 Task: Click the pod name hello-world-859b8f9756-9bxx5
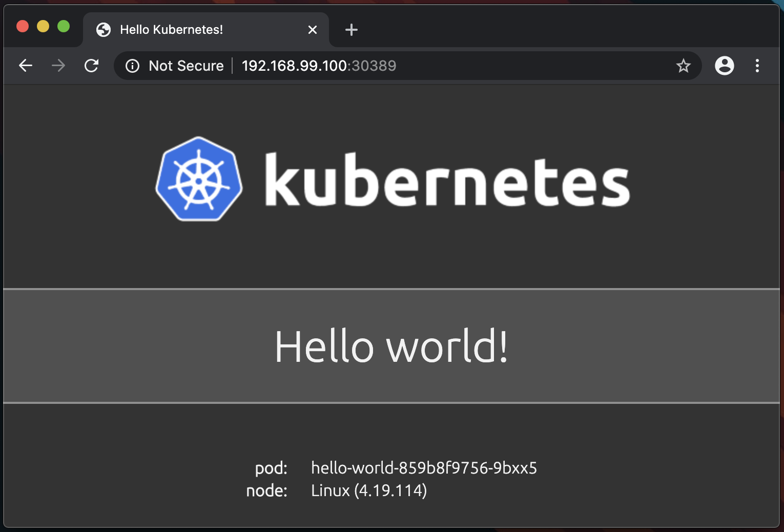[x=424, y=468]
